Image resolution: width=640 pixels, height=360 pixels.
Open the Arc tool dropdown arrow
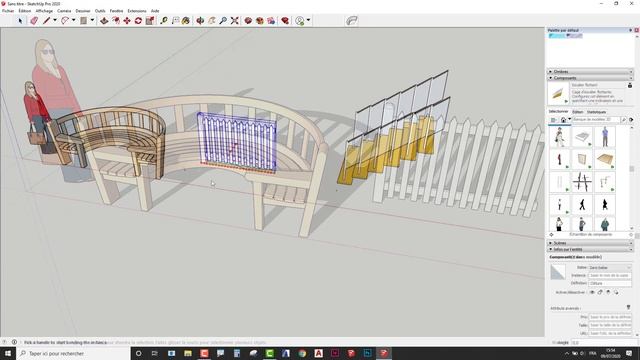point(73,20)
